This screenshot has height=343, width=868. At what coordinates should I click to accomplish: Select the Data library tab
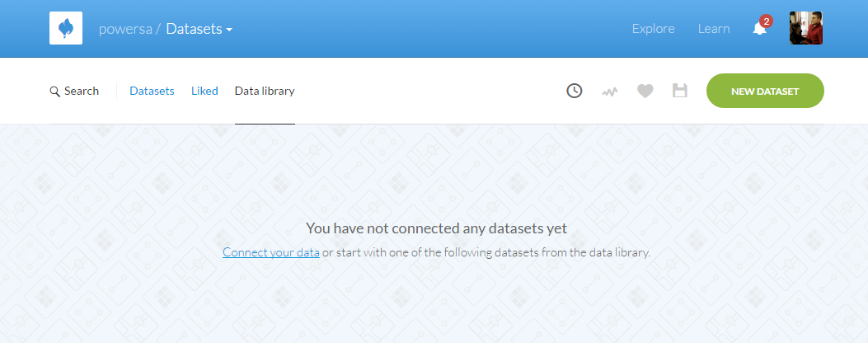265,91
